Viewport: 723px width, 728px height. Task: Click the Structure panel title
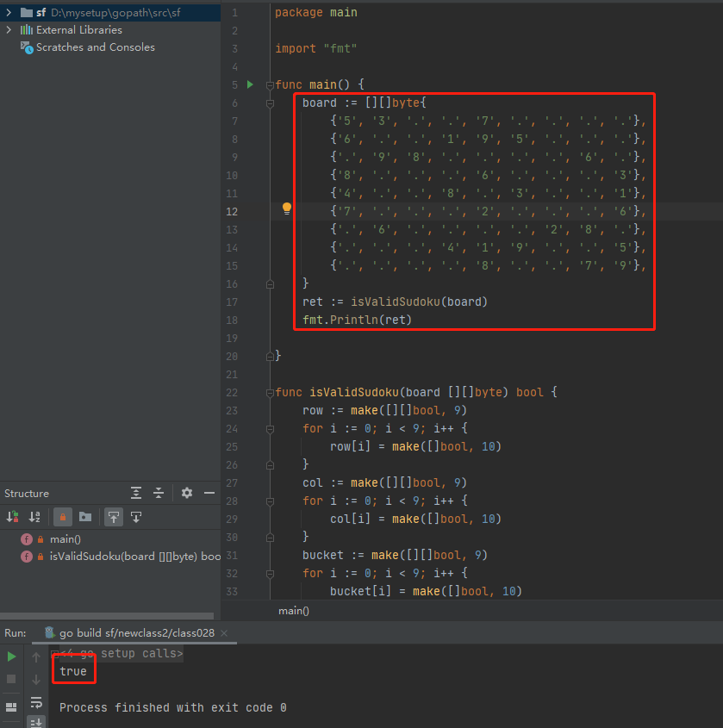[27, 494]
